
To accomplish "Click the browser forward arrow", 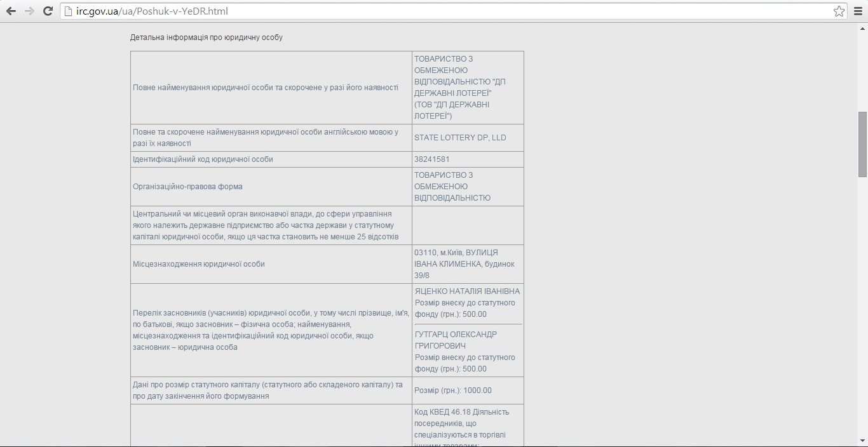I will pyautogui.click(x=29, y=11).
